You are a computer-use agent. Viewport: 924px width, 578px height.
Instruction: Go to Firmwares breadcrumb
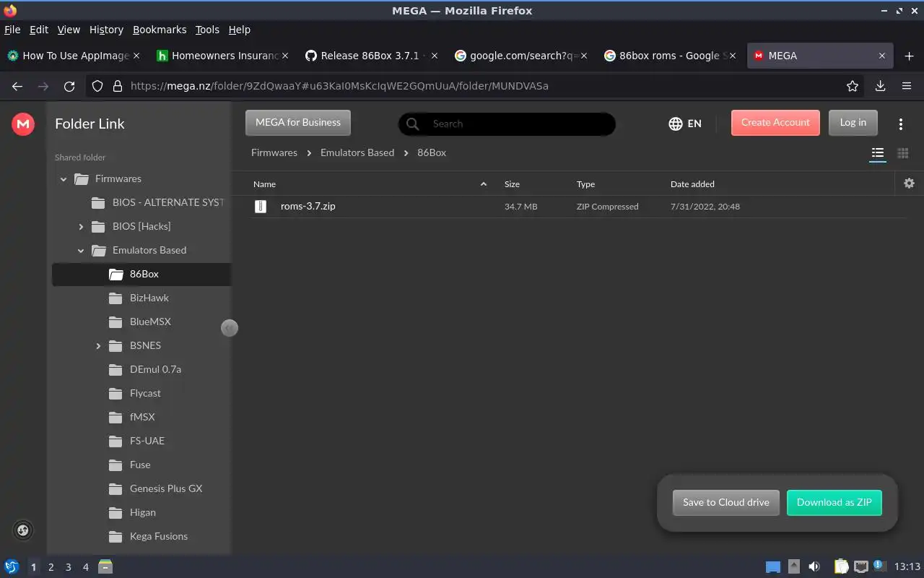[x=274, y=153]
